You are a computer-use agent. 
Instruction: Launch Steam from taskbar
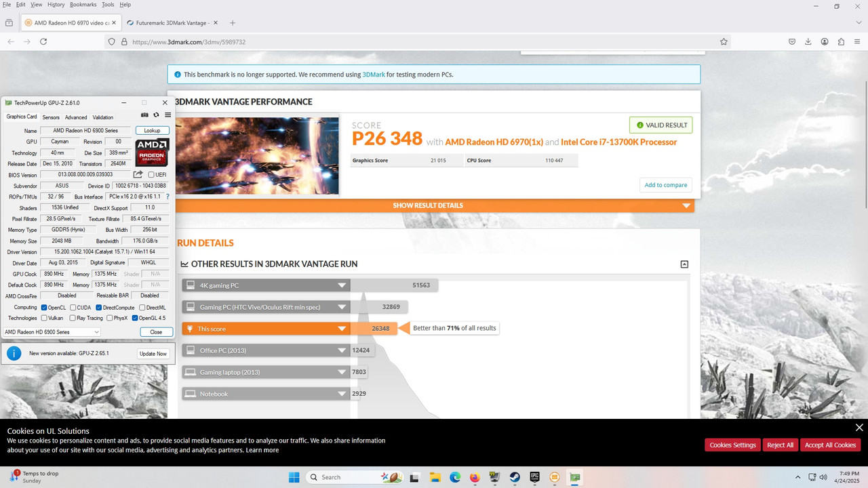[x=515, y=477]
